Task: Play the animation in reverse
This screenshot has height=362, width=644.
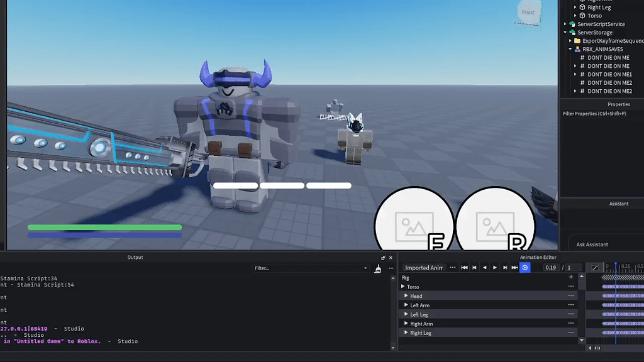Action: (485, 268)
